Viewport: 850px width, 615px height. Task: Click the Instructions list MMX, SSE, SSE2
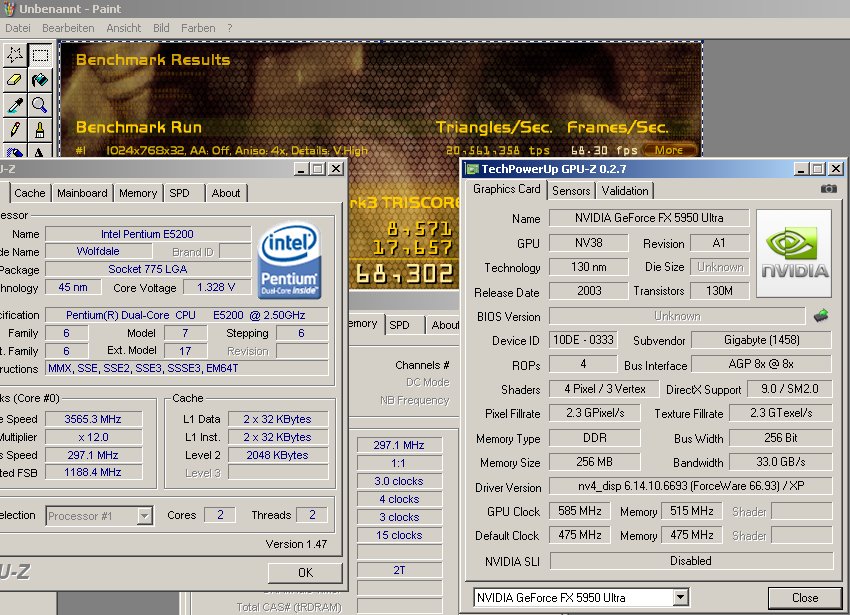(x=186, y=368)
